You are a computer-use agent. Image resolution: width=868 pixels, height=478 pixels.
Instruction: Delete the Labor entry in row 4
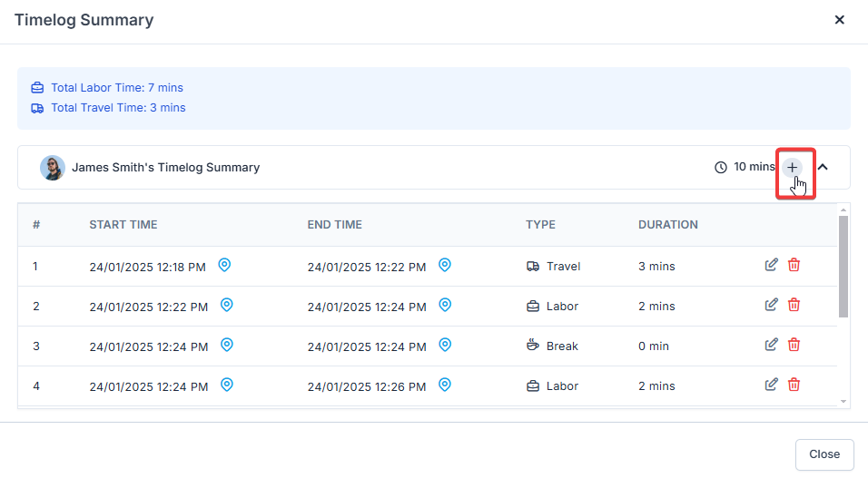pos(794,385)
